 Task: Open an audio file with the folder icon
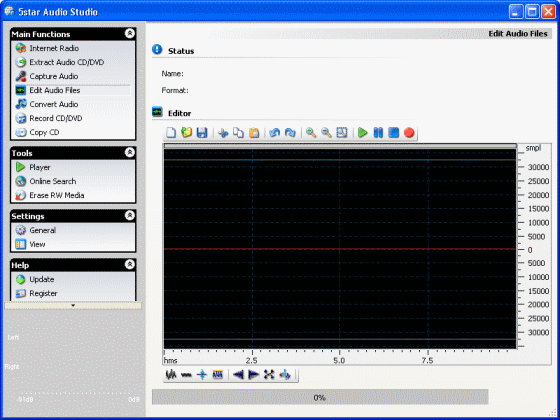click(186, 133)
